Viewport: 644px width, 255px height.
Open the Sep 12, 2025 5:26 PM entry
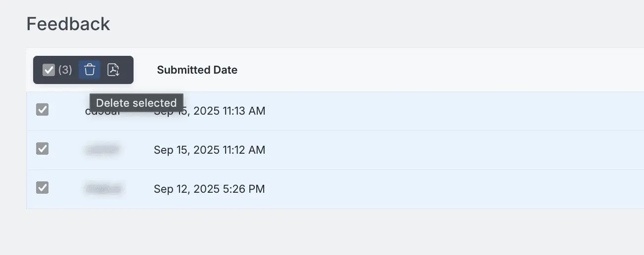coord(209,189)
